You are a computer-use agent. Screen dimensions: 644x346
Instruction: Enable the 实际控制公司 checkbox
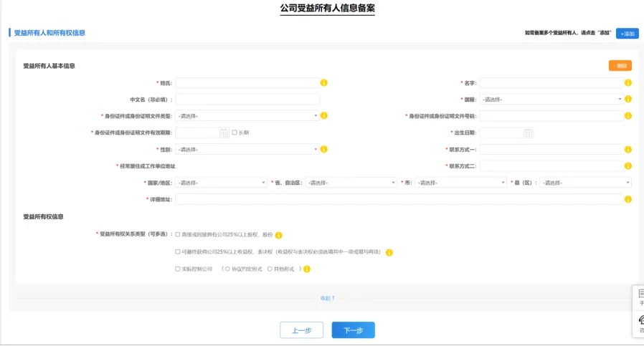point(178,269)
